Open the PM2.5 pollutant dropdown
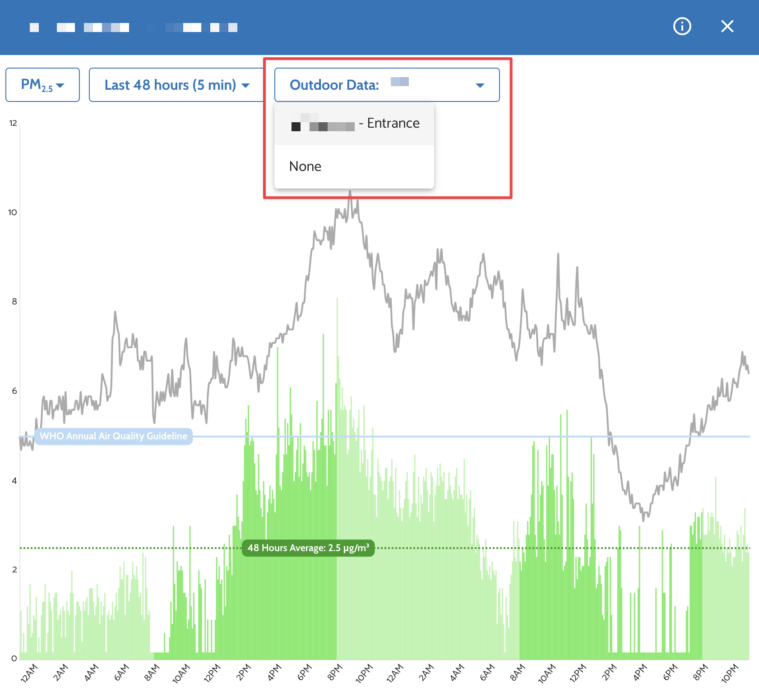Screen dimensions: 759x700 pos(42,85)
